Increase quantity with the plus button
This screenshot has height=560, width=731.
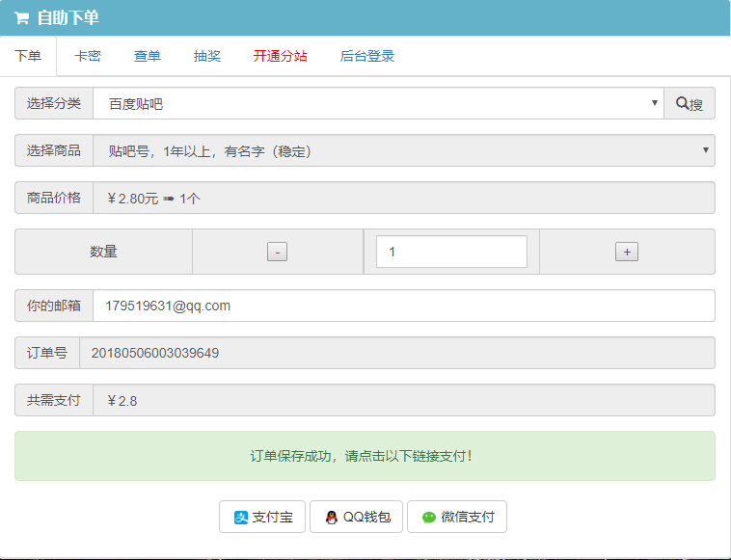[x=627, y=252]
